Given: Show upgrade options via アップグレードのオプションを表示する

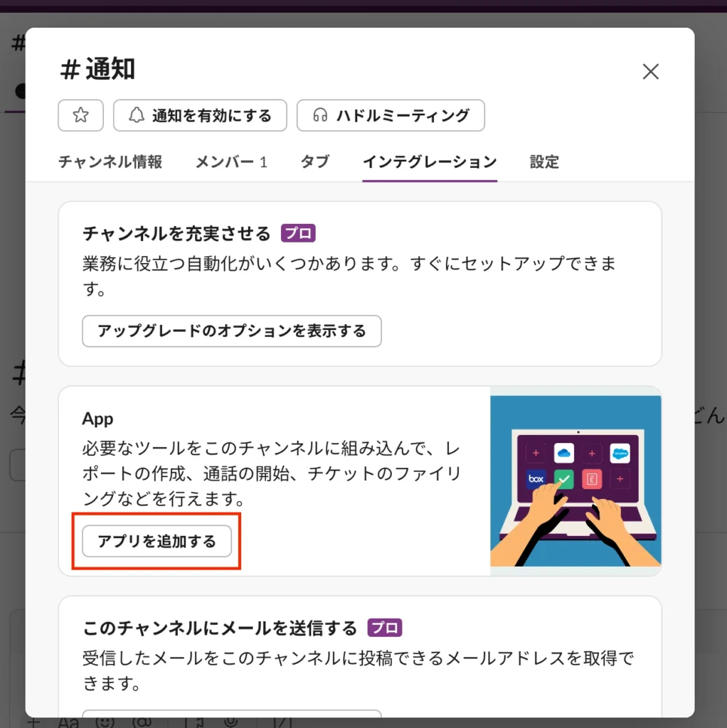Looking at the screenshot, I should [232, 331].
